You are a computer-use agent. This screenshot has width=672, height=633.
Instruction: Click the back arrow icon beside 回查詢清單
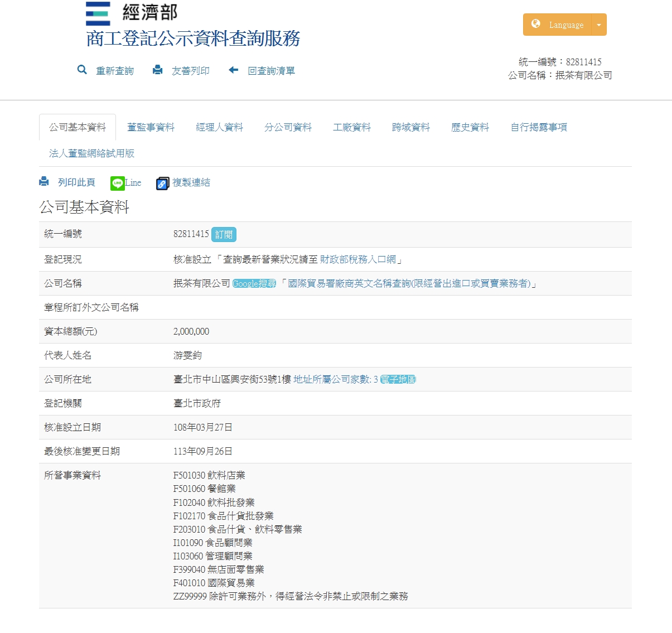click(234, 70)
